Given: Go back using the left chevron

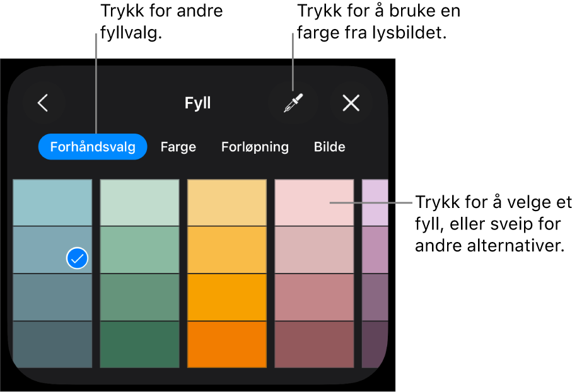Looking at the screenshot, I should (x=44, y=103).
